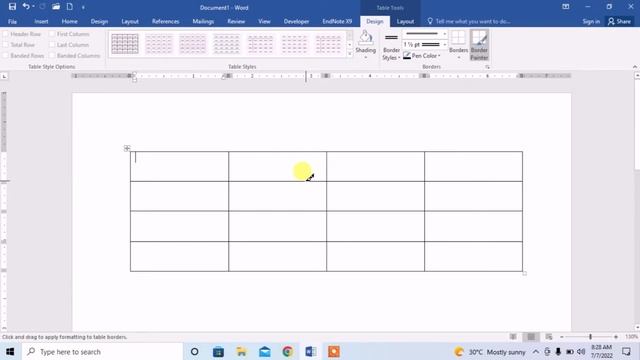Select the second table style thumbnail

159,44
